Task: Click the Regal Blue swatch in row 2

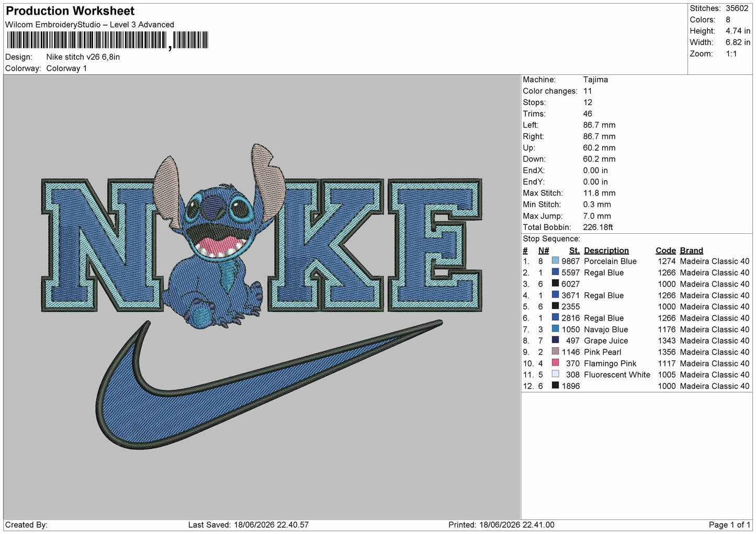Action: tap(555, 272)
